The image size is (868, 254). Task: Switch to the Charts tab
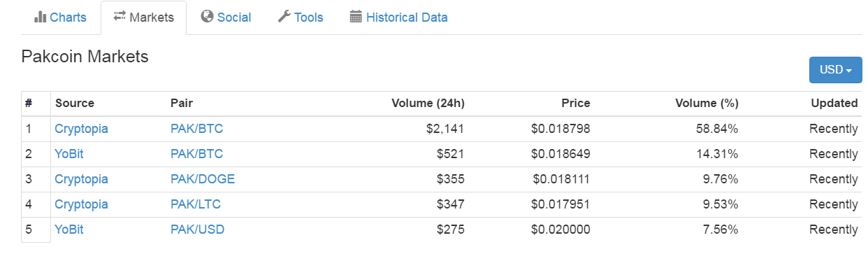(x=61, y=17)
